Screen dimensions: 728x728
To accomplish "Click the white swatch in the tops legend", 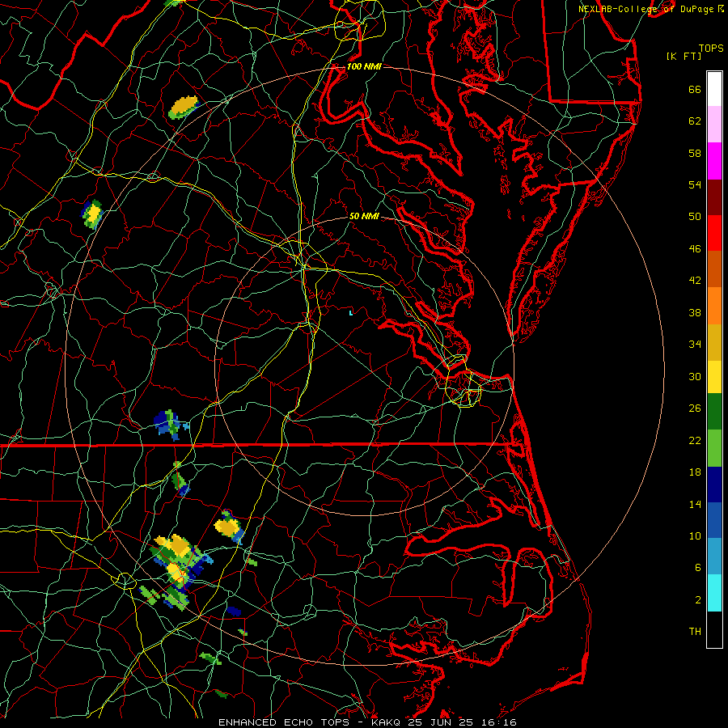I will pyautogui.click(x=714, y=89).
